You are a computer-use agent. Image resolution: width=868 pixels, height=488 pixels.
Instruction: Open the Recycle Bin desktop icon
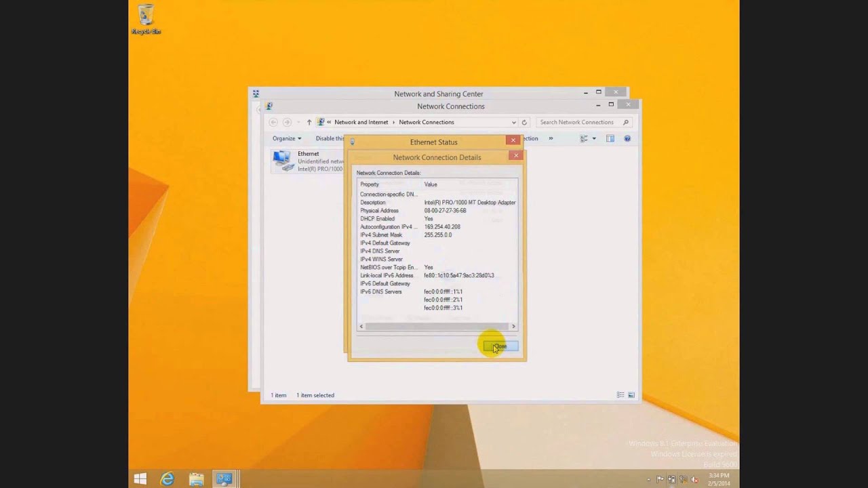click(146, 19)
